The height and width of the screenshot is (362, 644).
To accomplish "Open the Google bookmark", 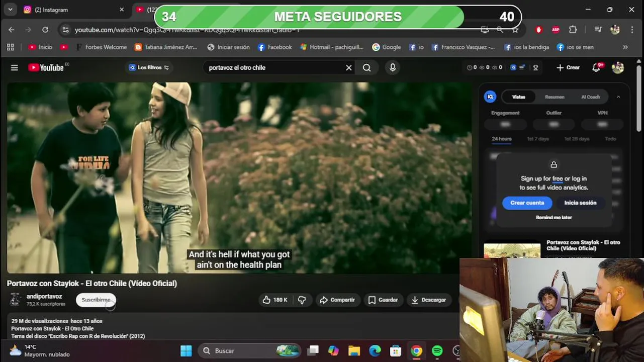I will point(386,47).
